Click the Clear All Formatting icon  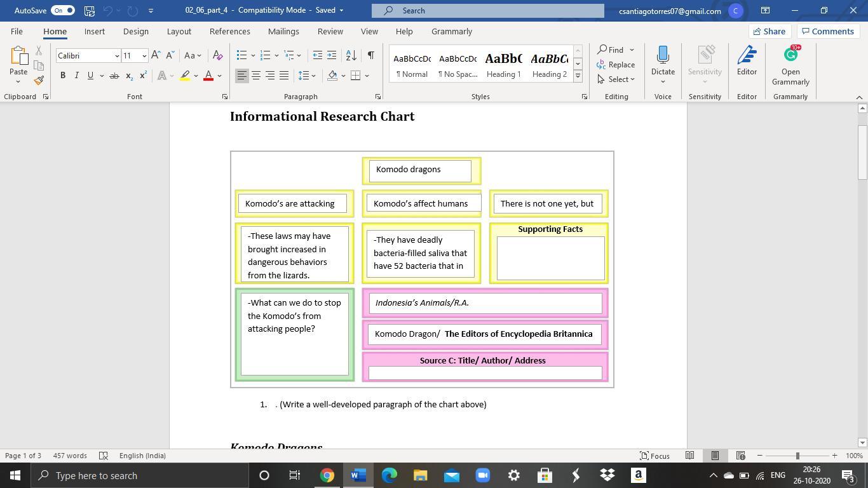(x=217, y=56)
